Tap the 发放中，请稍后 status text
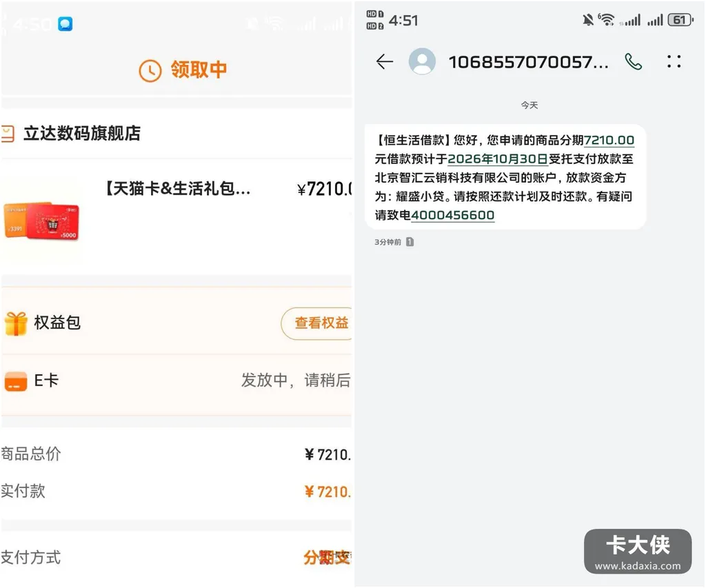The image size is (706, 588). coord(296,381)
